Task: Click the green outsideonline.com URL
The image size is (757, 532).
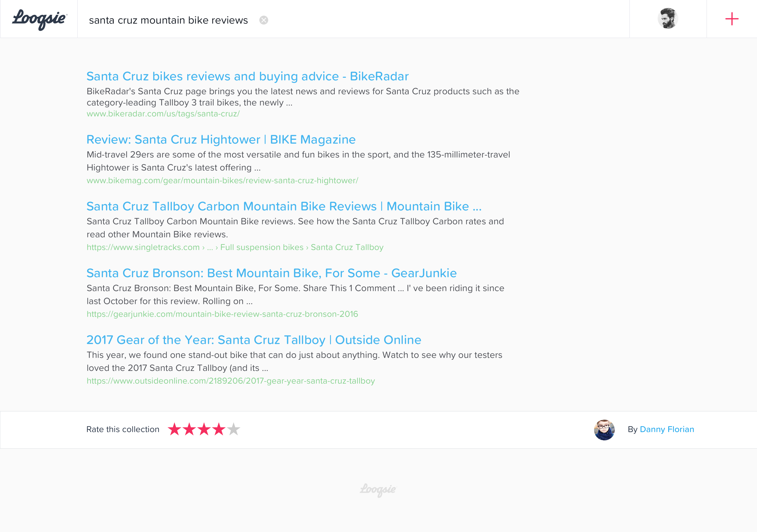Action: (230, 381)
